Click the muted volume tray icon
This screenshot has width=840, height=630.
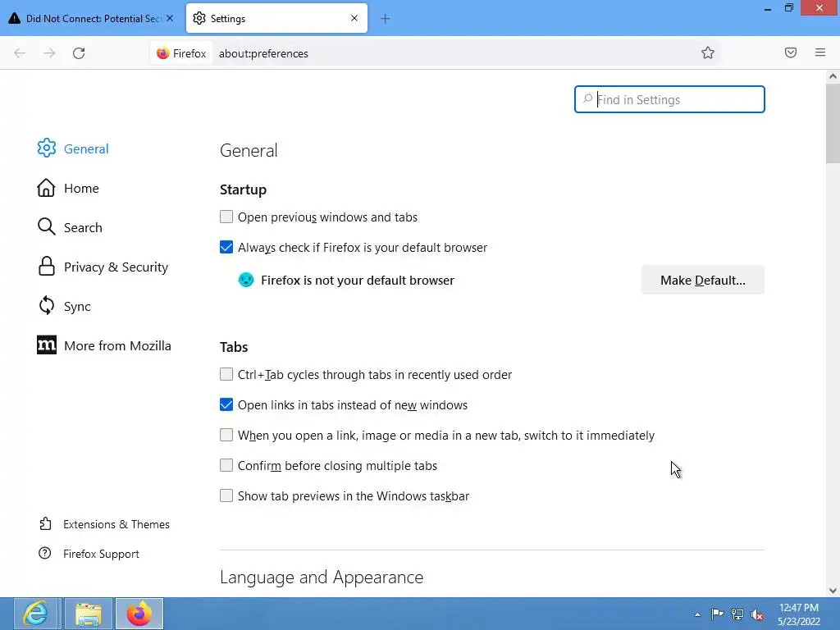coord(757,614)
